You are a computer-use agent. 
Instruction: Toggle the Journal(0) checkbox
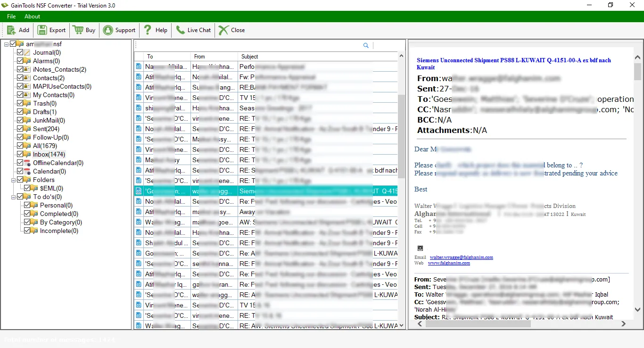point(20,52)
